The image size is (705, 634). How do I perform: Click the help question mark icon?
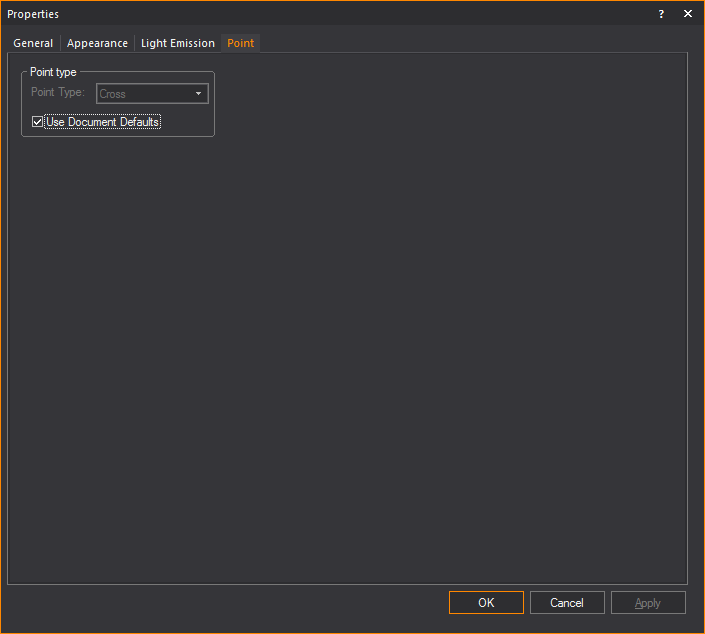(661, 14)
